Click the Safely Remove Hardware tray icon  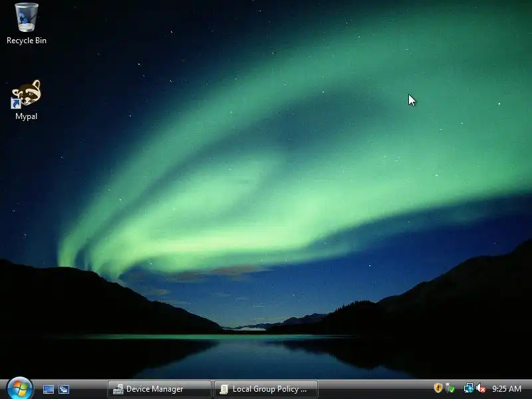click(x=450, y=388)
